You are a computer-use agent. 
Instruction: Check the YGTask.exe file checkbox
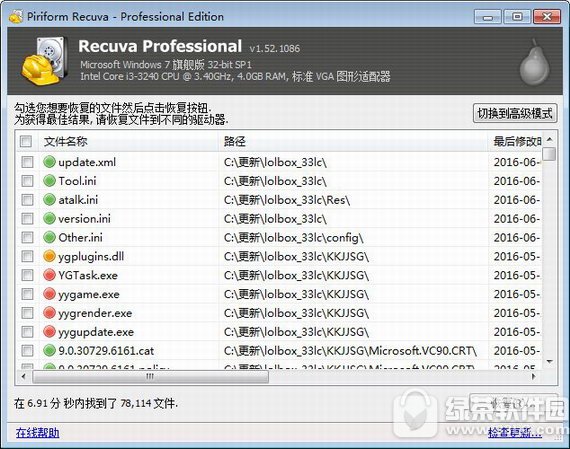tap(27, 275)
